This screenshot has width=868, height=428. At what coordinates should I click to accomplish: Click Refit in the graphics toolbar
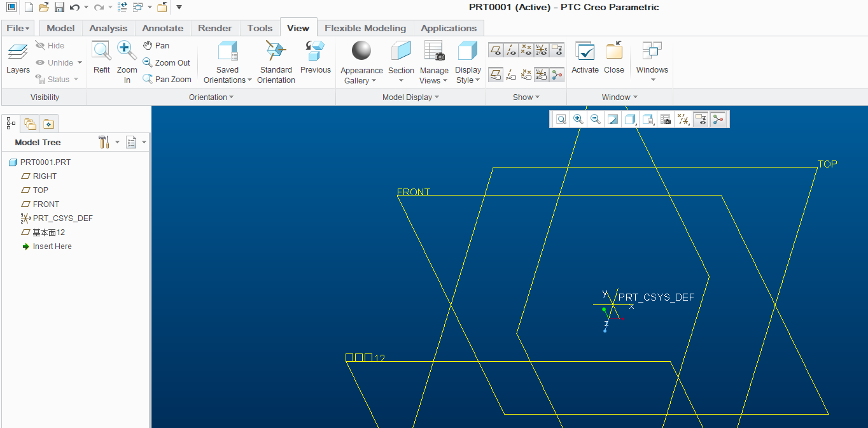561,119
